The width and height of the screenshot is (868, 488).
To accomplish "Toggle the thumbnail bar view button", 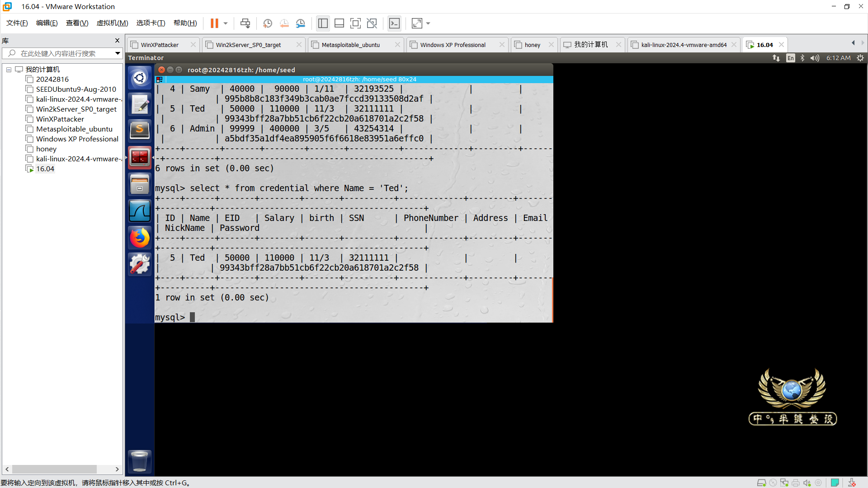I will point(339,23).
